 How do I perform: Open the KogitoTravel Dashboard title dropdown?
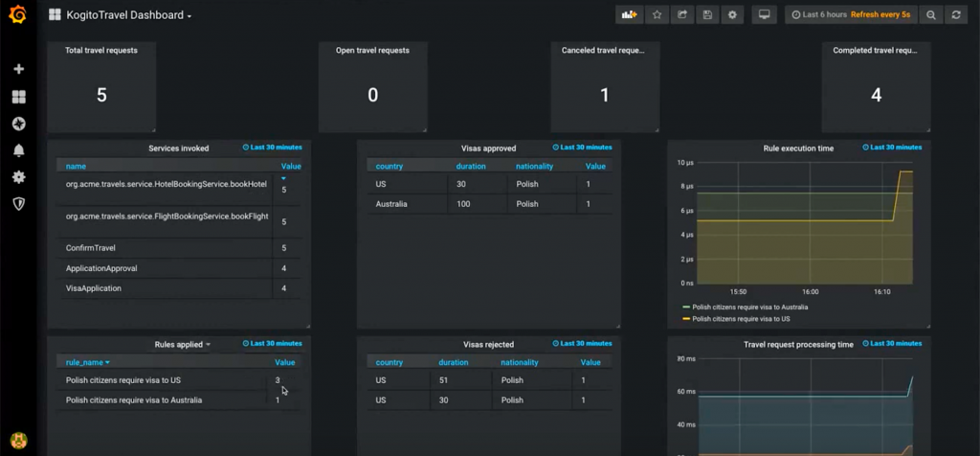pyautogui.click(x=128, y=15)
